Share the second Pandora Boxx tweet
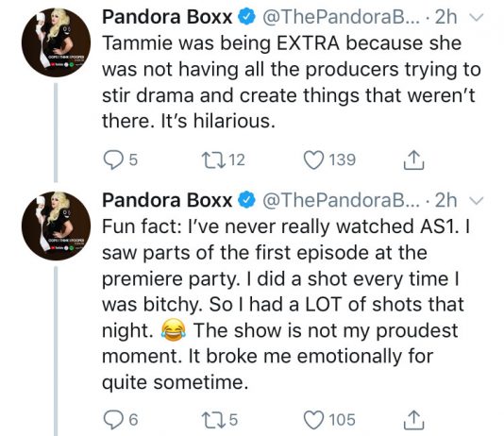Screen dimensions: 504x436 (413, 420)
